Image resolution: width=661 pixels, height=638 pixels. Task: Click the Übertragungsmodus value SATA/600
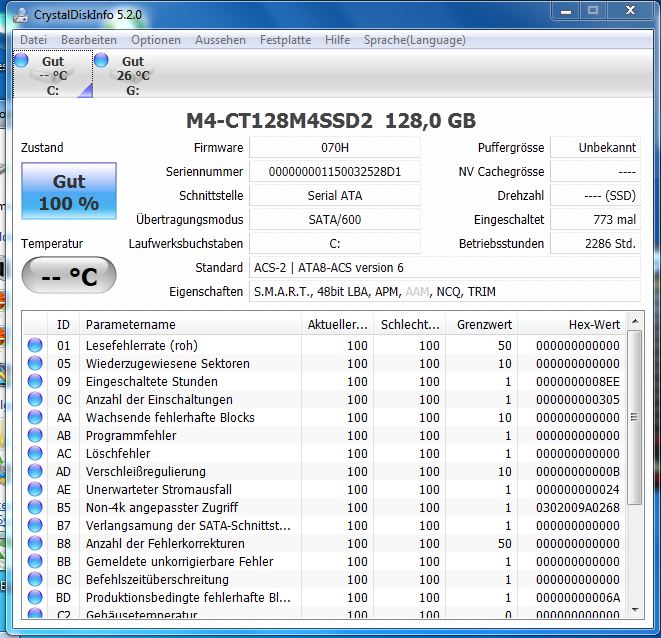pos(335,220)
